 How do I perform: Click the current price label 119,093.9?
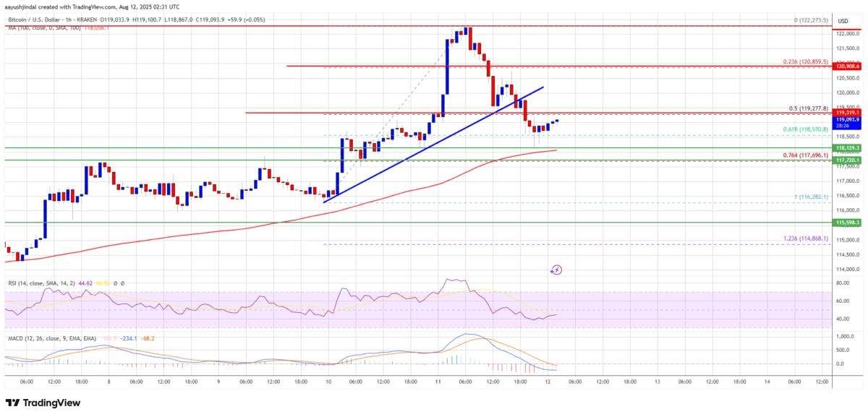point(847,120)
